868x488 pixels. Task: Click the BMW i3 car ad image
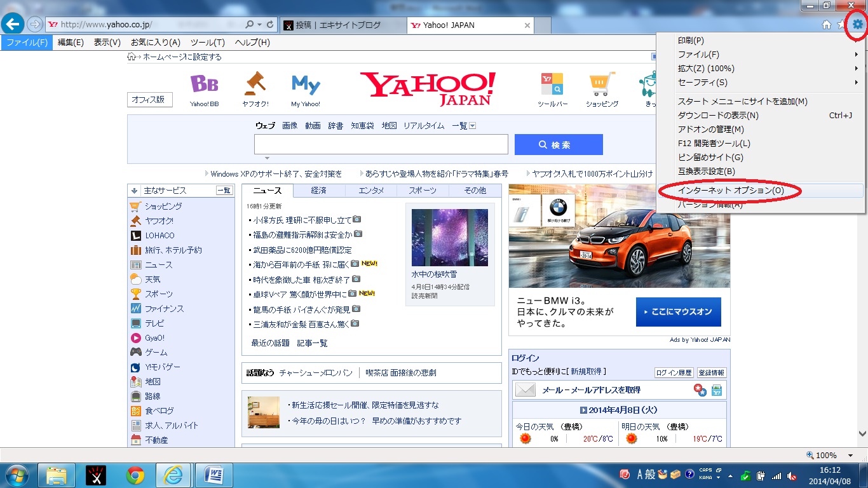[x=620, y=236]
